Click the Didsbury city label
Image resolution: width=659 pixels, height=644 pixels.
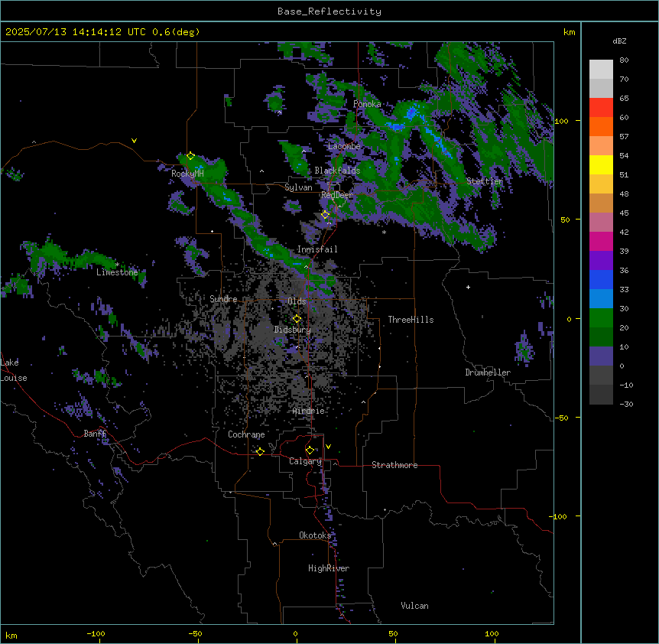293,330
